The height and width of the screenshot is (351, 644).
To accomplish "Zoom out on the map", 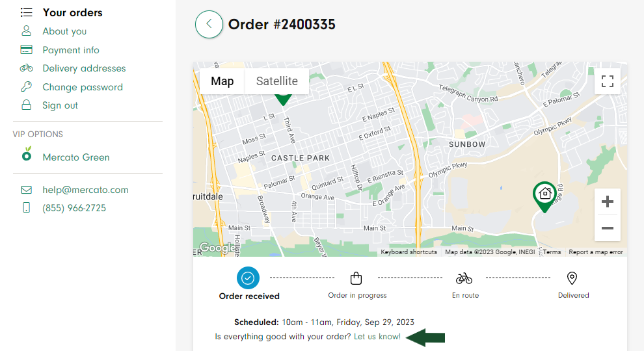I will click(608, 228).
